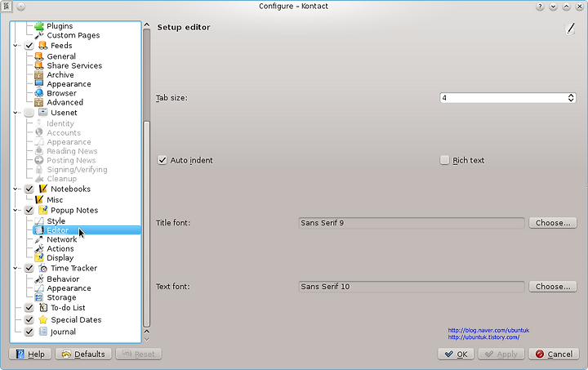Screen dimensions: 588x370
Task: Disable the Auto indent checkbox
Action: (162, 160)
